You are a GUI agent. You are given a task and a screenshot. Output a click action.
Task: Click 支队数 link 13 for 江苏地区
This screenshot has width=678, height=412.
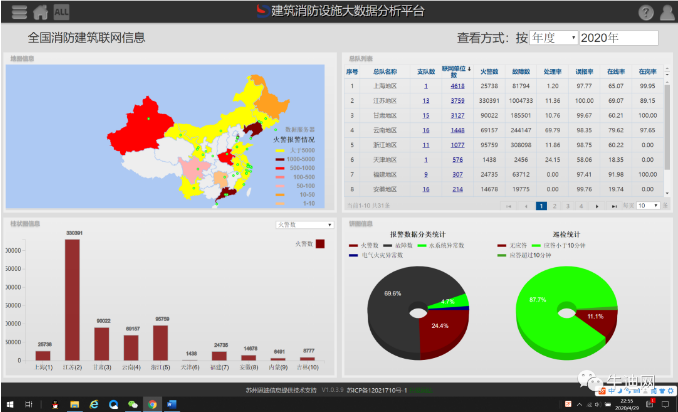coord(425,101)
